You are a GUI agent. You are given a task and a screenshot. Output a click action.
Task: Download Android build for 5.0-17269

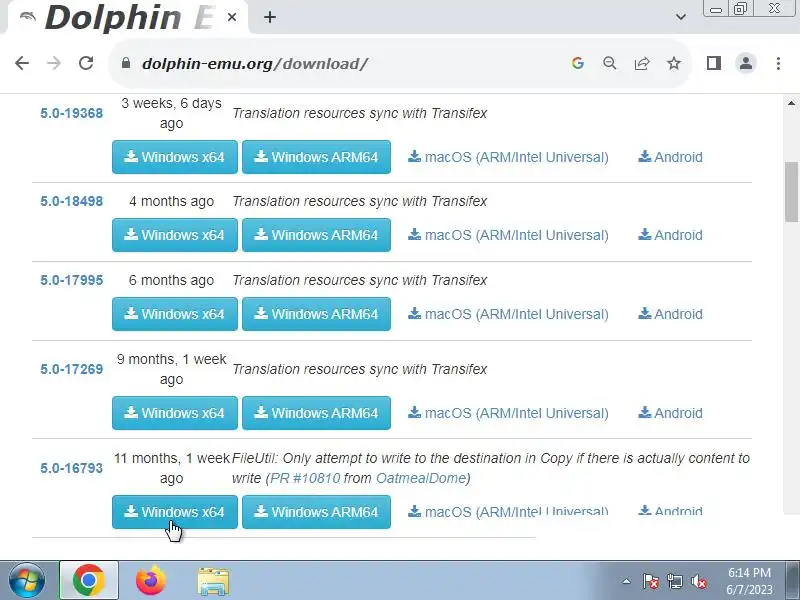click(670, 413)
